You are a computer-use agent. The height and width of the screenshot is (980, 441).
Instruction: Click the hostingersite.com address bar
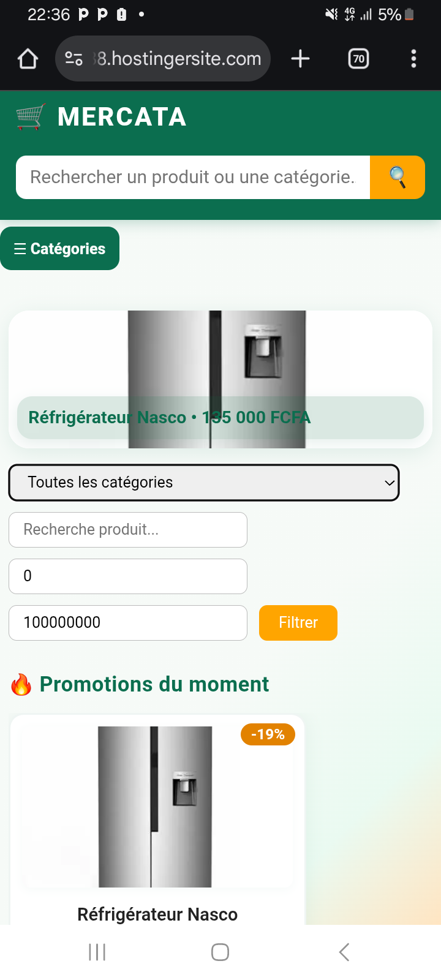[x=179, y=59]
